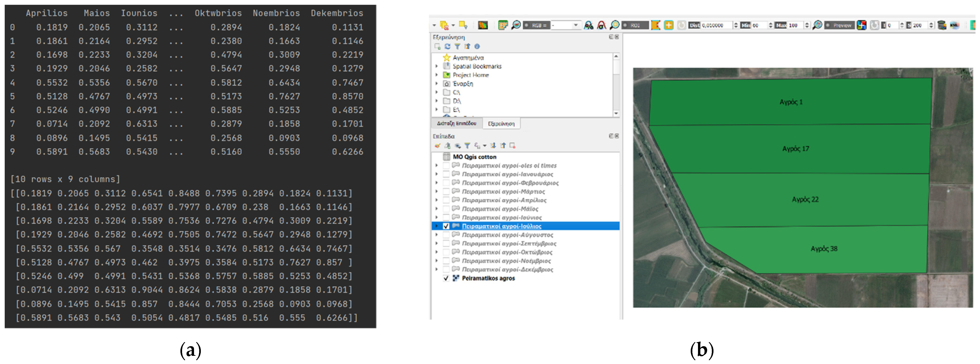Click the KML globe icon in toolbar
This screenshot has width=980, height=364.
954,25
